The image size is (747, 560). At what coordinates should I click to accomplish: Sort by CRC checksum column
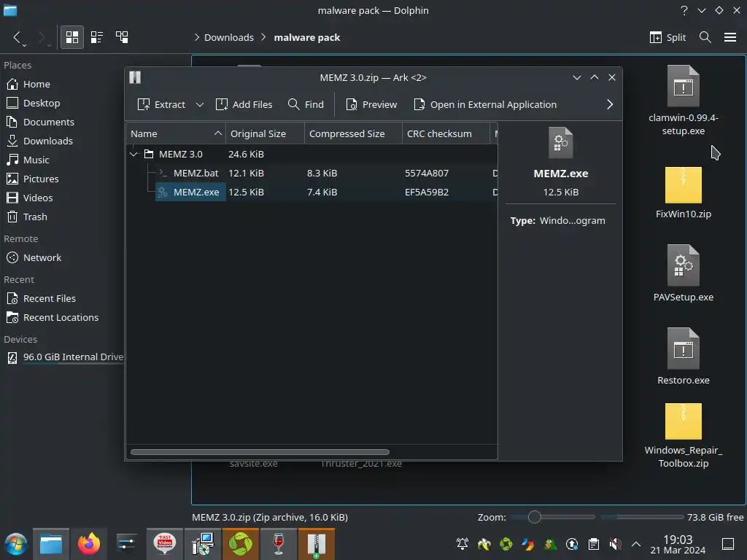(446, 134)
